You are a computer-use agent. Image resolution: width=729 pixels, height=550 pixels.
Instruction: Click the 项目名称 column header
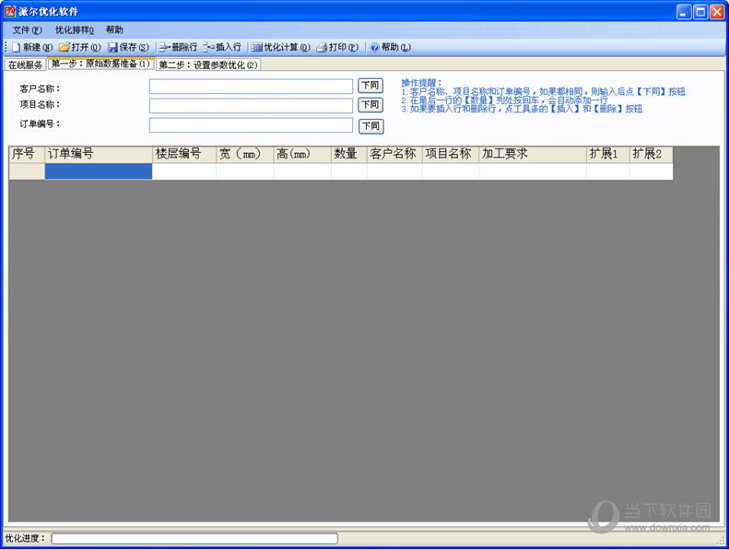pos(451,154)
